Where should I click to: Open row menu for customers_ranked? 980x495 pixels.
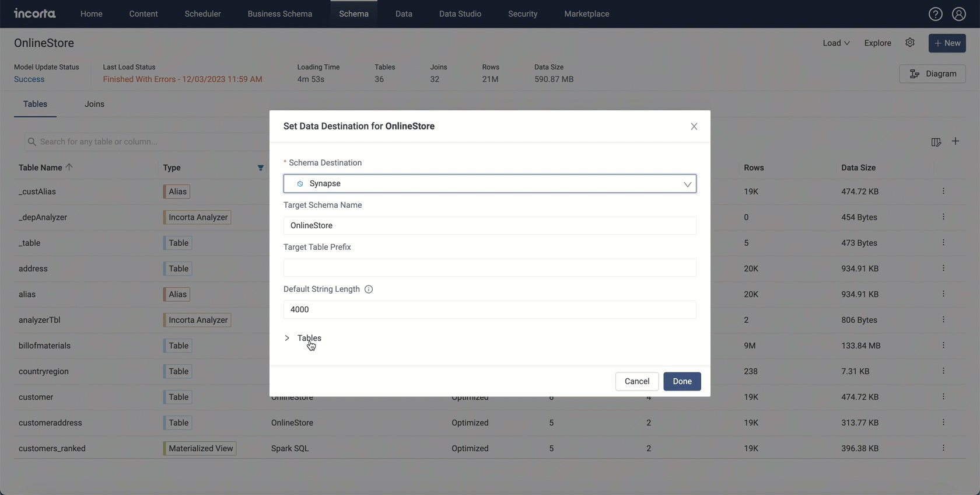[x=943, y=448]
